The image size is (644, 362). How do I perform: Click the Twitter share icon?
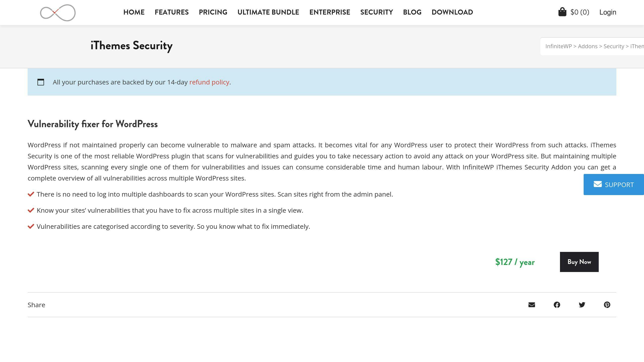point(582,304)
